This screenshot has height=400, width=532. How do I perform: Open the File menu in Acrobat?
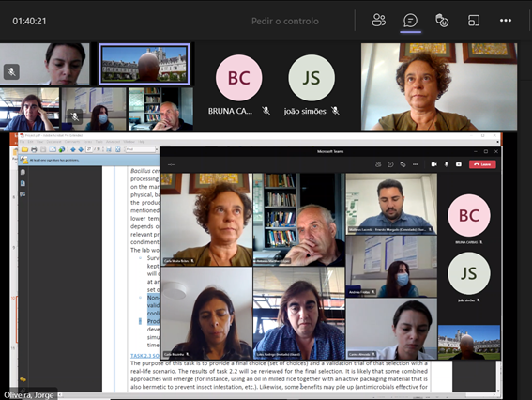[23, 142]
